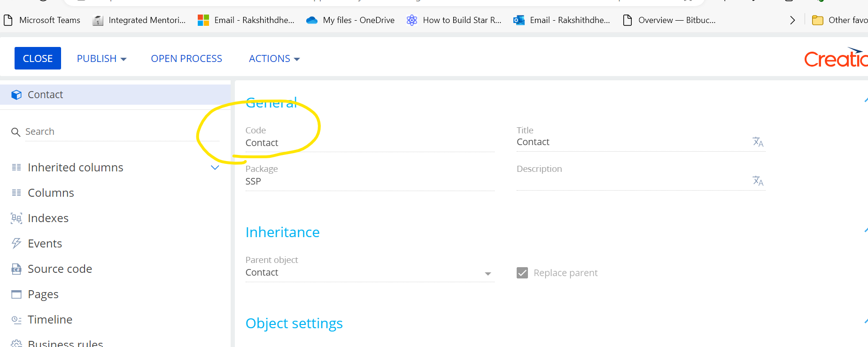Click the Search magnifier icon
The width and height of the screenshot is (868, 347).
point(15,132)
